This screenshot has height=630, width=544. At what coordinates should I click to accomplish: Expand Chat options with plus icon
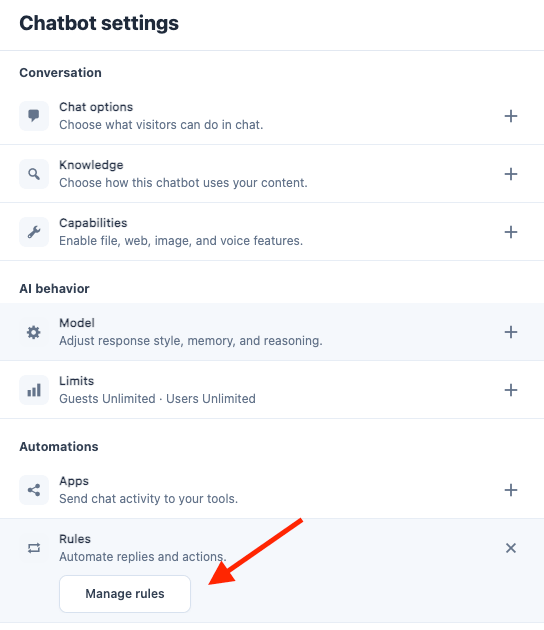click(x=511, y=116)
